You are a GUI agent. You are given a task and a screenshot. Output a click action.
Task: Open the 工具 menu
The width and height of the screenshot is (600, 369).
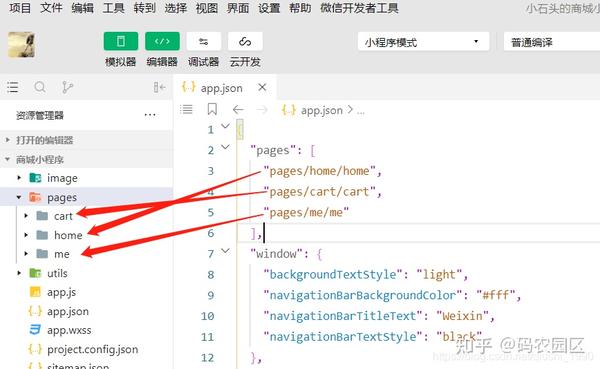tap(113, 8)
